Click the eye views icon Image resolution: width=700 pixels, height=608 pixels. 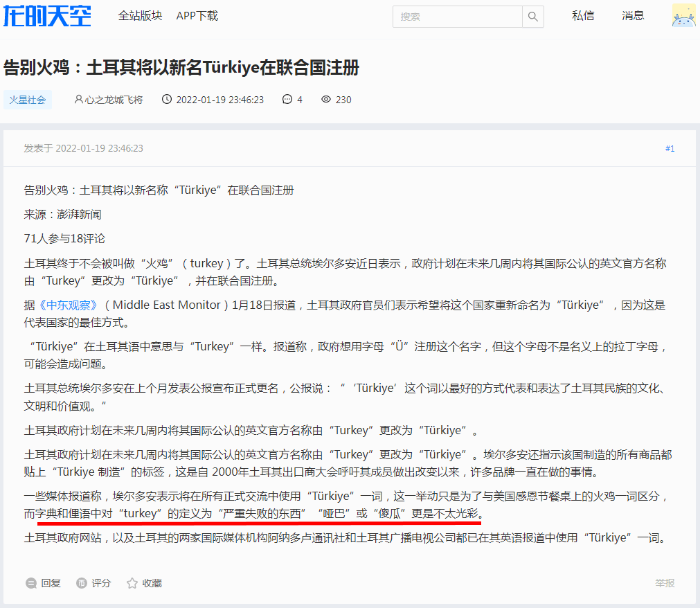(x=326, y=99)
